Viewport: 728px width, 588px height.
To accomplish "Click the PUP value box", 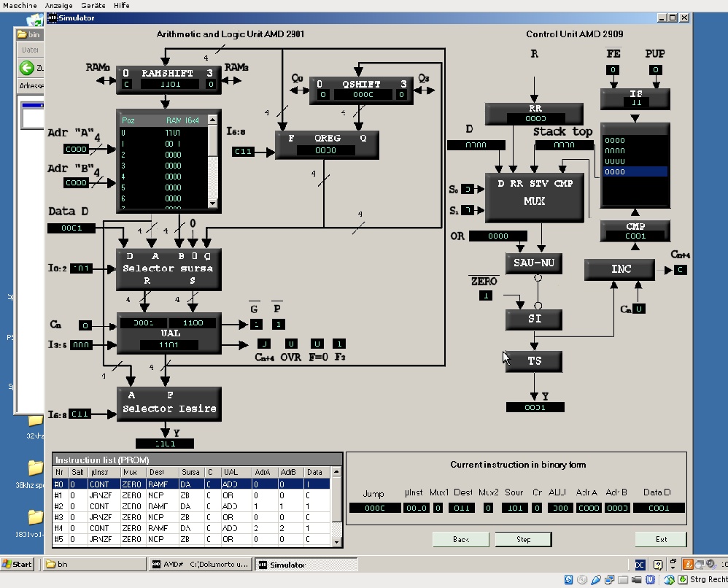I will point(655,70).
